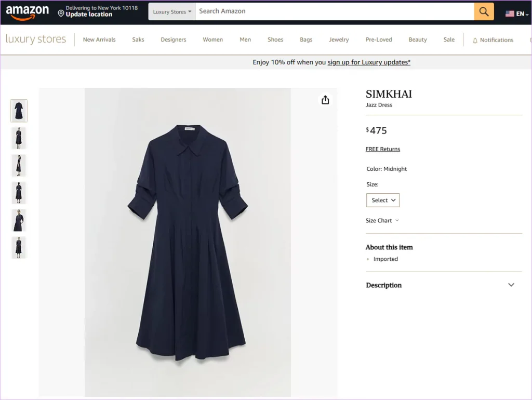
Task: Select the fourth thumbnail with model back view
Action: pos(19,193)
